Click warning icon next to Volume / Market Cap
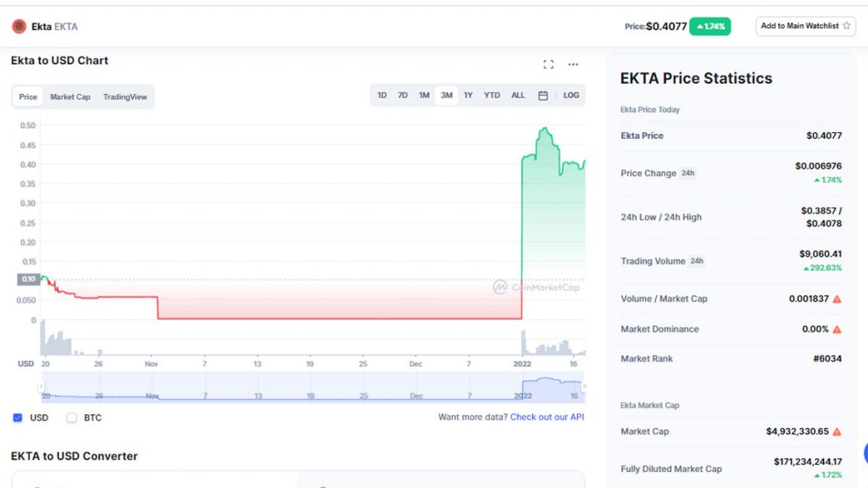Screen dimensions: 868x488 click(x=837, y=299)
